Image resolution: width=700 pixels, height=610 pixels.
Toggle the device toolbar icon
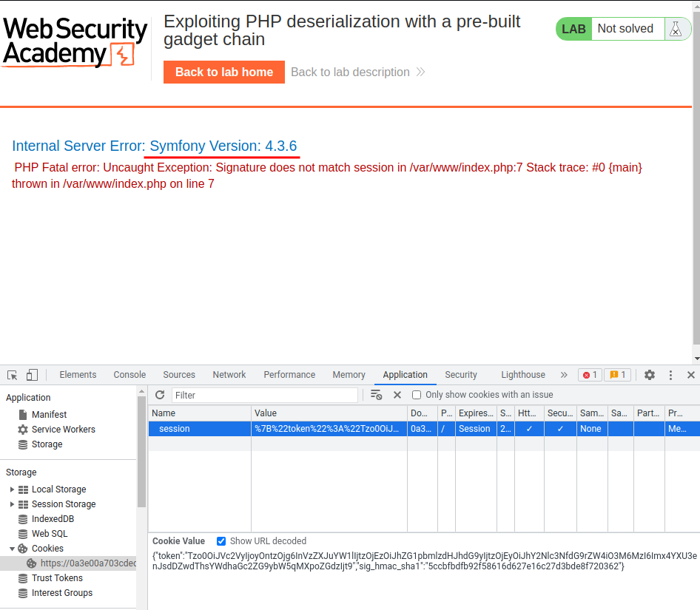[x=32, y=375]
